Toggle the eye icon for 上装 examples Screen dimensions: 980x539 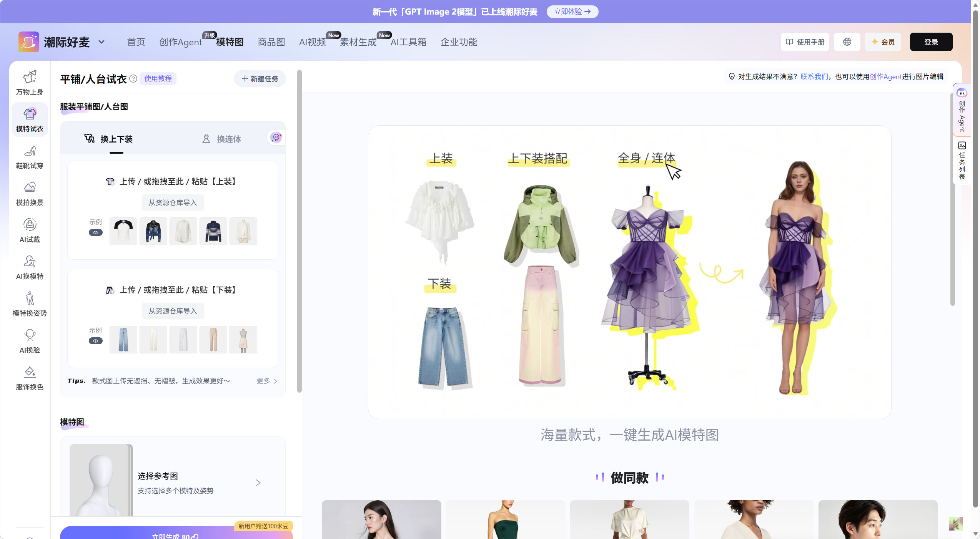click(96, 232)
